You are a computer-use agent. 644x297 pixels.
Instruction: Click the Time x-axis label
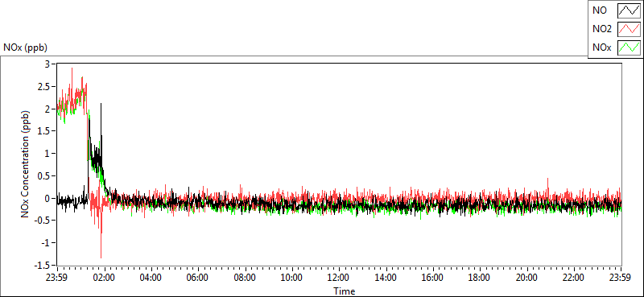[345, 291]
